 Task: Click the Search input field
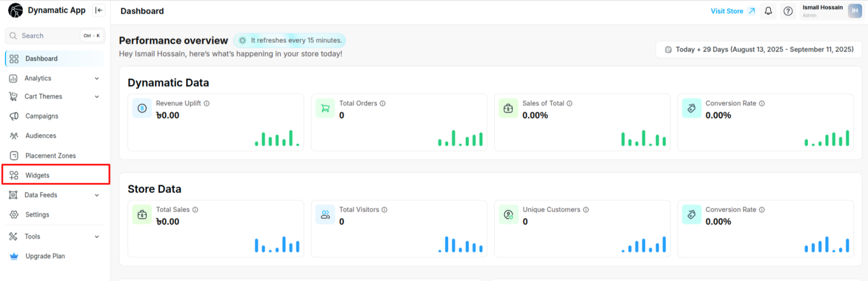pyautogui.click(x=50, y=36)
